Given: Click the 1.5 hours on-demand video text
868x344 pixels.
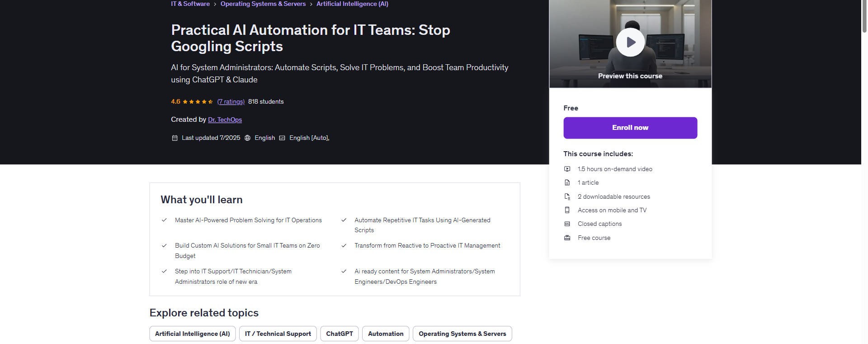Looking at the screenshot, I should point(615,169).
